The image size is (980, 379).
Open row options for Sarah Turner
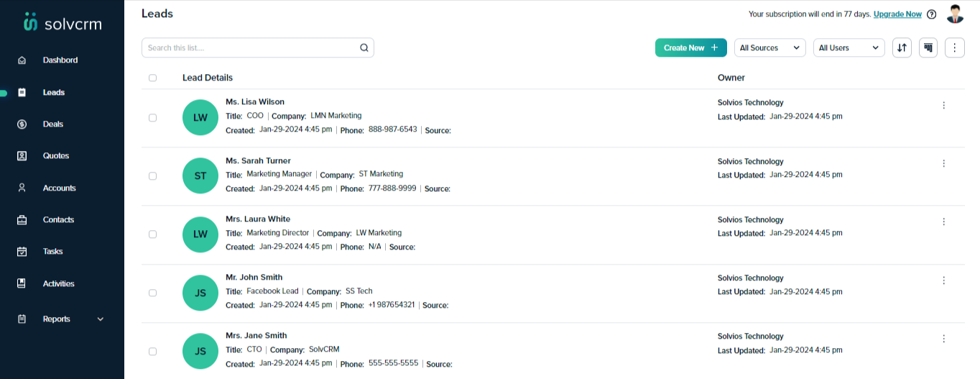[x=943, y=164]
